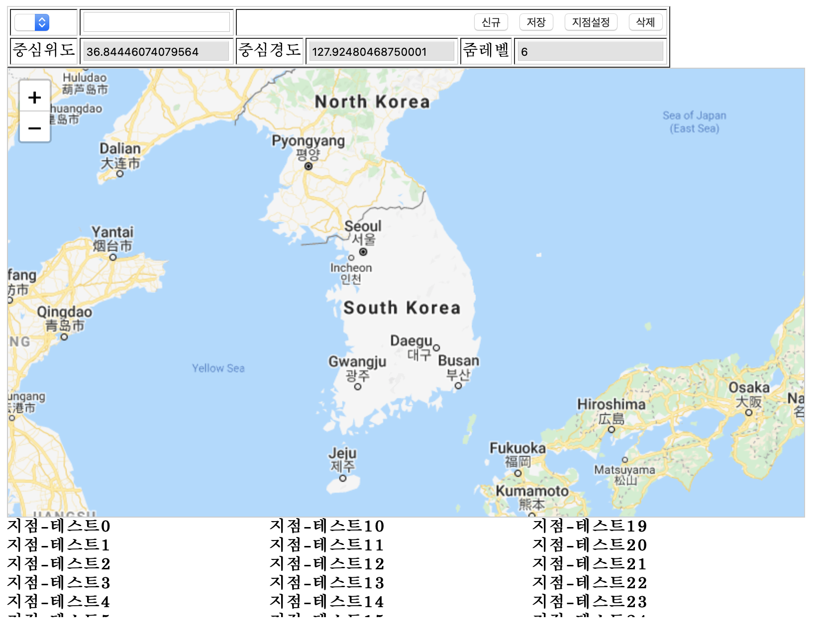822x644 pixels.
Task: Select list item 지점-테스트4
Action: pyautogui.click(x=59, y=602)
